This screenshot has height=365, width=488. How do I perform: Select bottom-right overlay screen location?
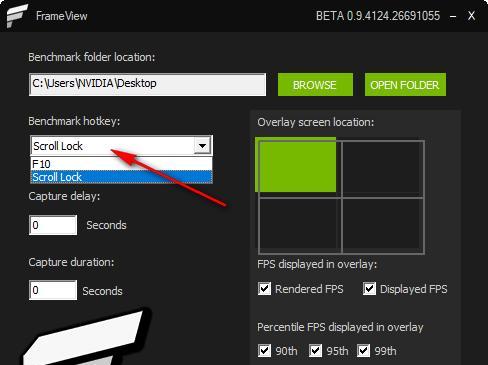coord(383,226)
